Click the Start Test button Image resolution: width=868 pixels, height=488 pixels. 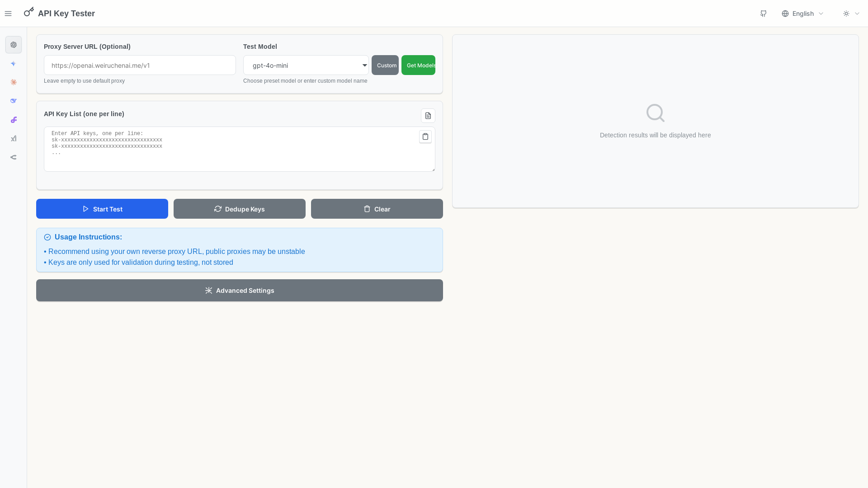pos(102,209)
